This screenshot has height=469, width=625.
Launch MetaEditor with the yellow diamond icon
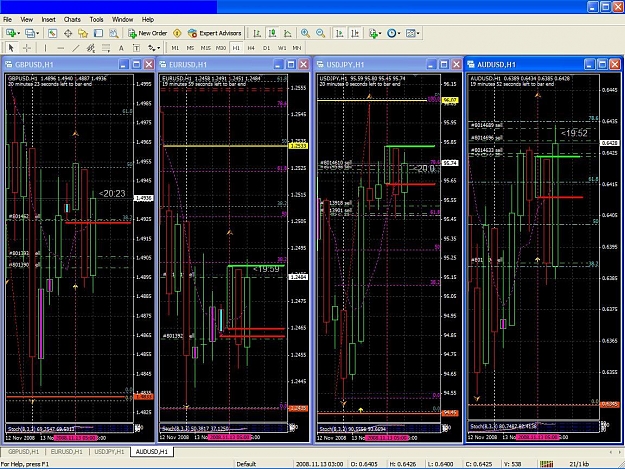(x=177, y=33)
